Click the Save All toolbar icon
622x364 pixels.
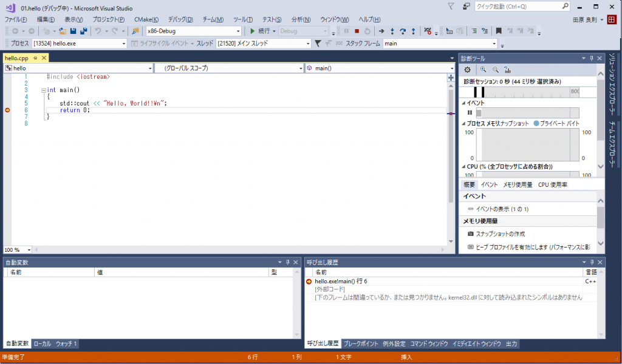[x=83, y=31]
